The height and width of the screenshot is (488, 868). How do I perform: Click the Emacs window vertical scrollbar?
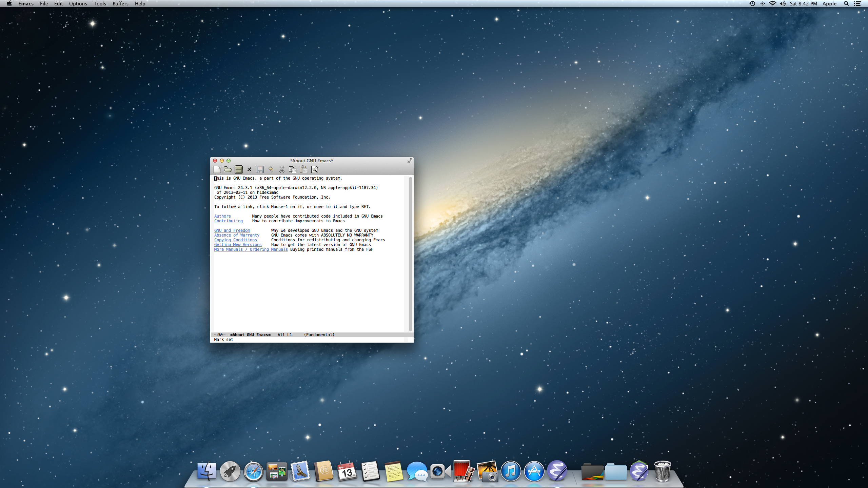point(411,254)
